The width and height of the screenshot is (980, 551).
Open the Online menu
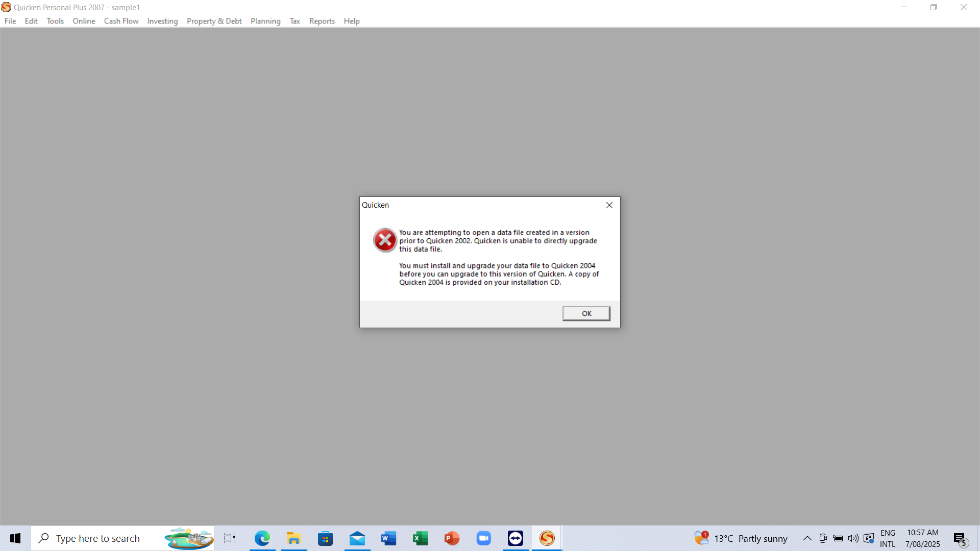(84, 21)
